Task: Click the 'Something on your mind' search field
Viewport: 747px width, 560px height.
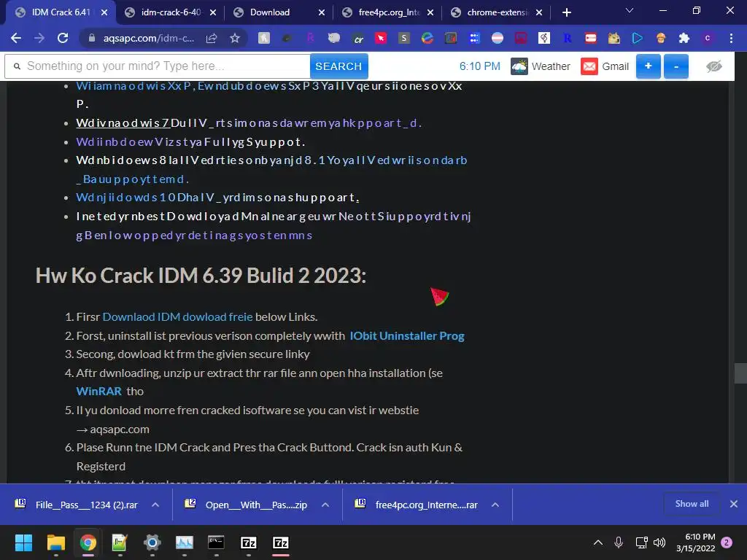Action: [x=158, y=66]
